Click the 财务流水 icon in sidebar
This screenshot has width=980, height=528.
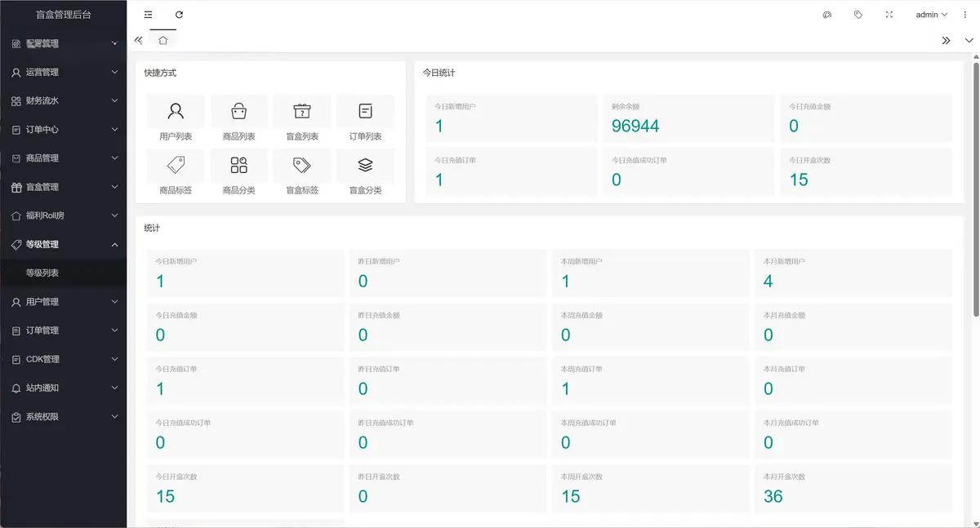16,101
